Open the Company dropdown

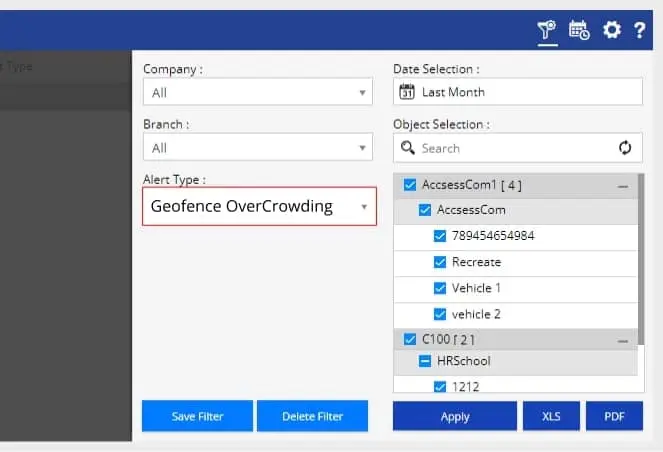click(257, 93)
